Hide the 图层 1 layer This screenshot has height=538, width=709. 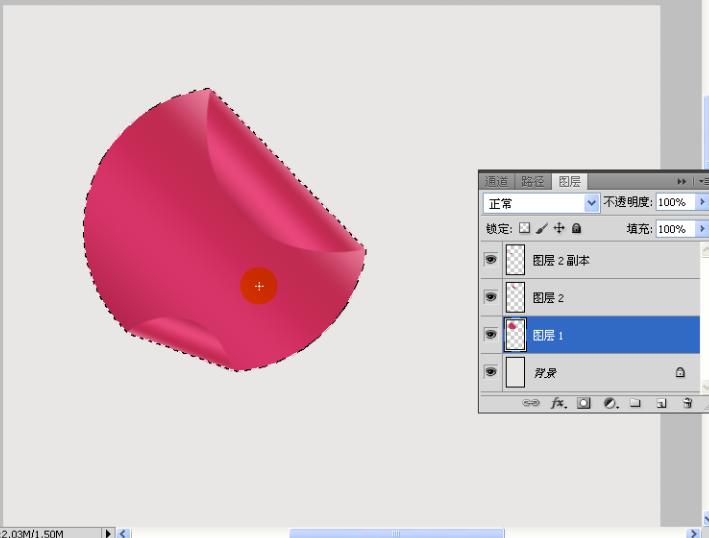[x=491, y=335]
